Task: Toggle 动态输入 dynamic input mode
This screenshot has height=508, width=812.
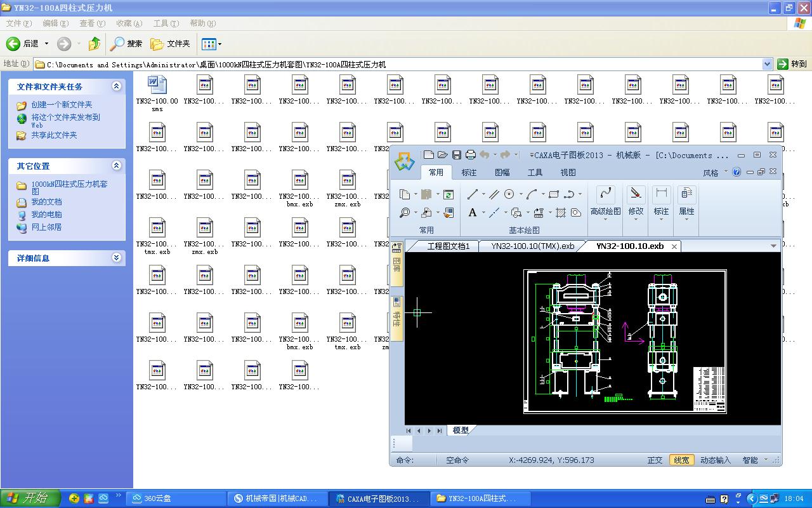Action: [x=715, y=460]
